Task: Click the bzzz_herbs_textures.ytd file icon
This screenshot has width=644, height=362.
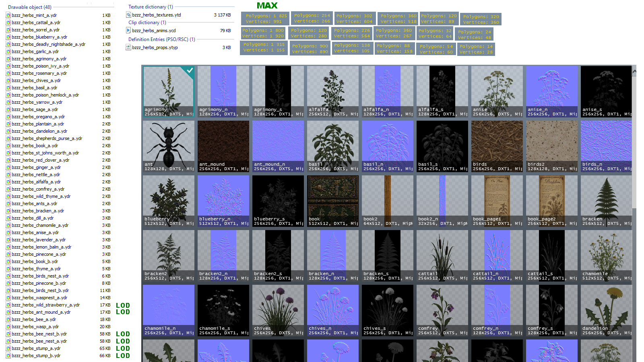Action: [x=129, y=15]
